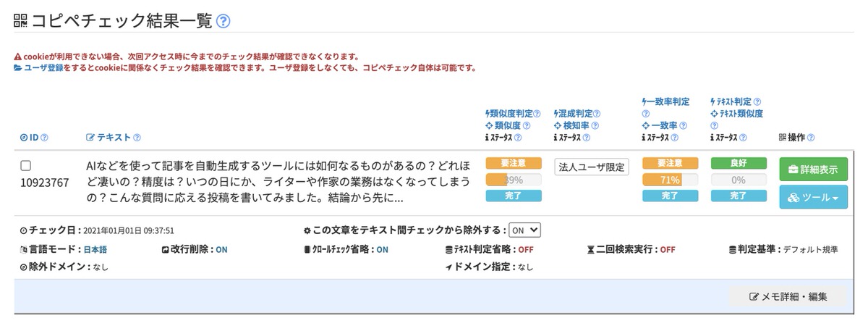Tick the checkbox for result 10923767
Viewport: 868px width, 326px height.
[25, 166]
